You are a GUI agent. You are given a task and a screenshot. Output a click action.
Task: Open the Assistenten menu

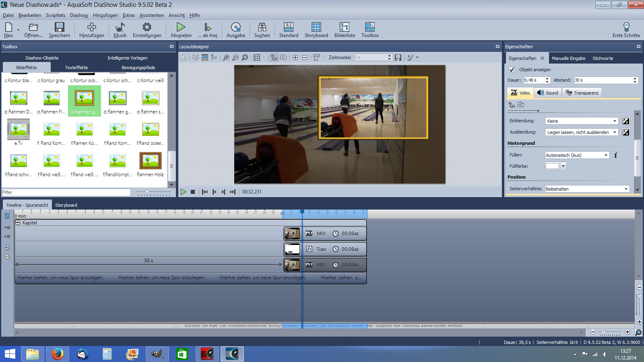click(x=151, y=15)
